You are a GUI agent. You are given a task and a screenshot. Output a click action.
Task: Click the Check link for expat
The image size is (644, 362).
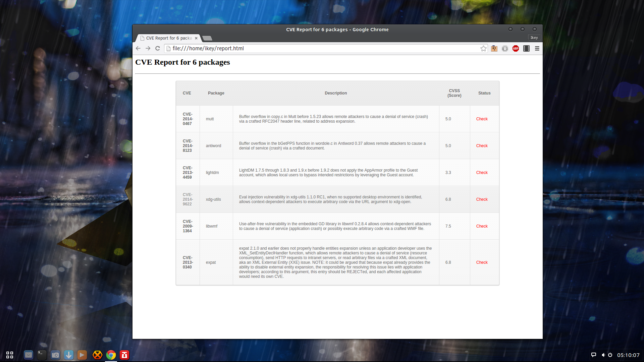point(482,262)
